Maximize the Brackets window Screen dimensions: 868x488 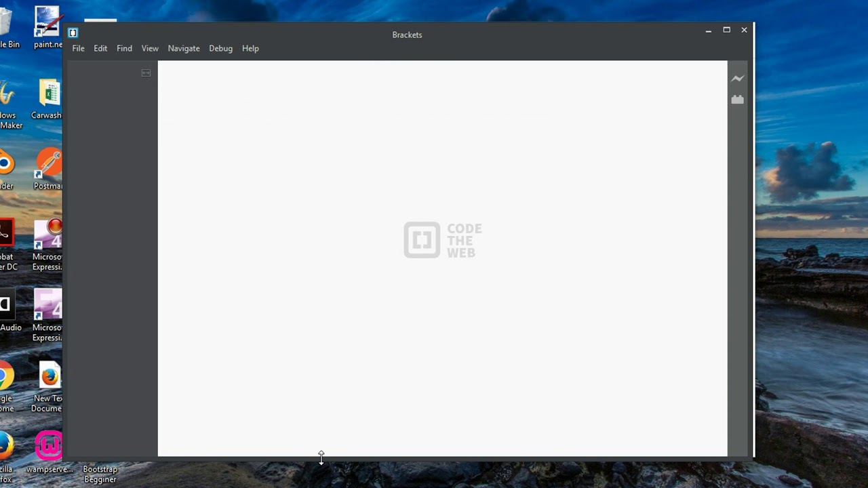pos(726,30)
